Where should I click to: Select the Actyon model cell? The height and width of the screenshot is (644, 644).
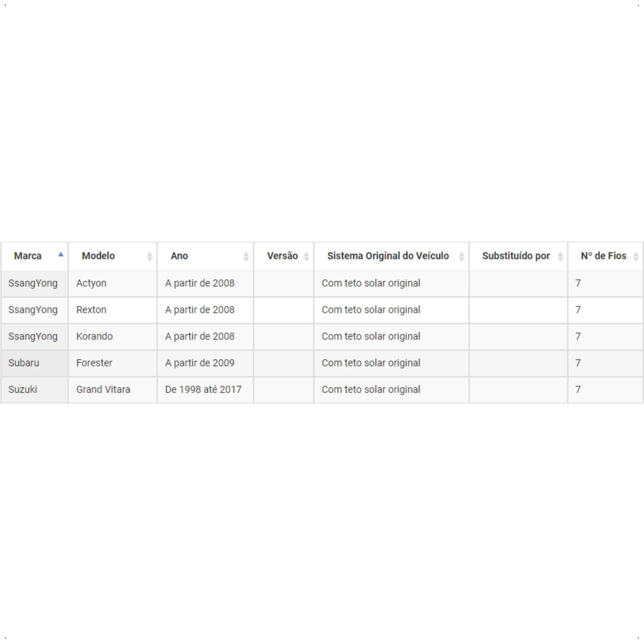[113, 283]
